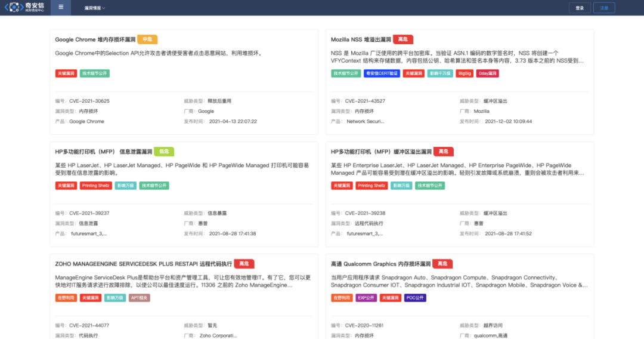
Task: Click 奇安信CERT验证 tag on Mozilla card
Action: click(x=382, y=73)
